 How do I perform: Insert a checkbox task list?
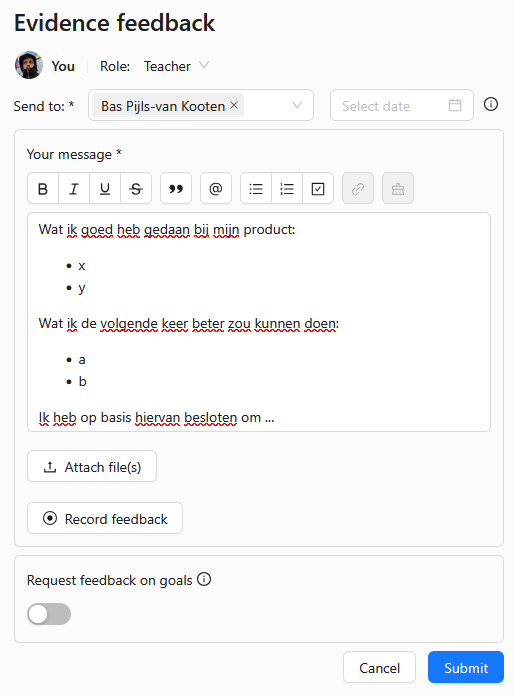(x=318, y=189)
